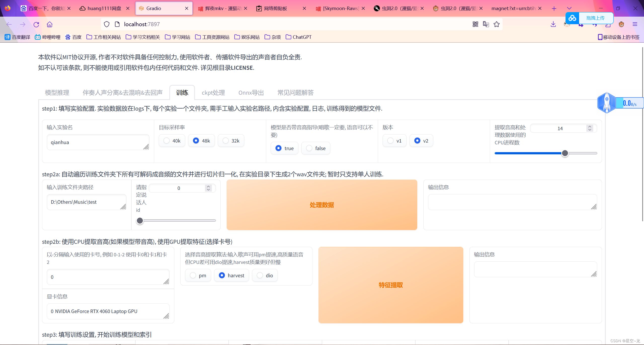
Task: Go to browser home page
Action: [50, 24]
